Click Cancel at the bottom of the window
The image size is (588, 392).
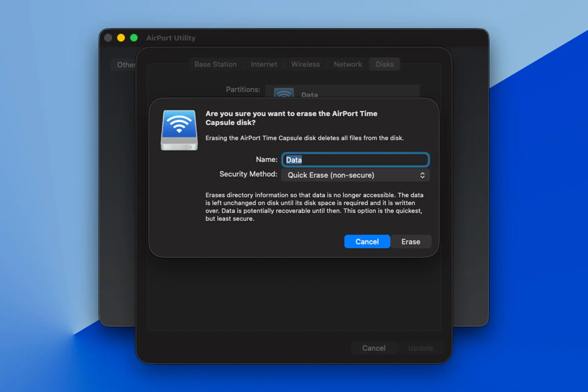coord(374,348)
